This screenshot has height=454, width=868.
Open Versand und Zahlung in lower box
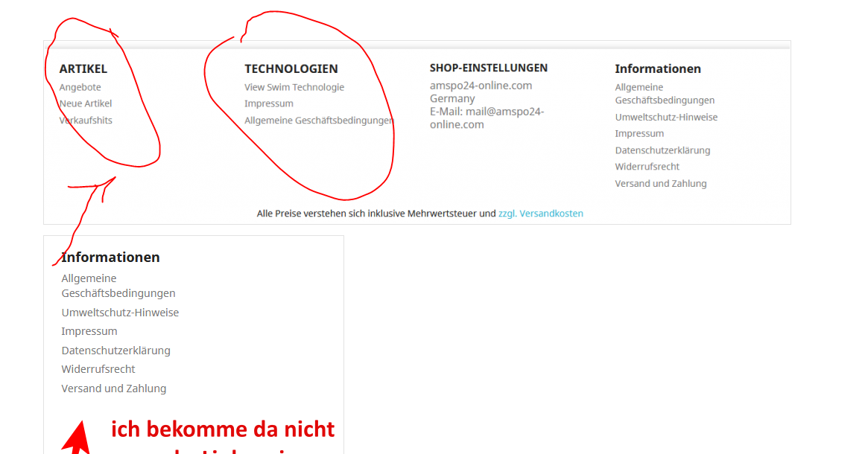click(x=113, y=389)
